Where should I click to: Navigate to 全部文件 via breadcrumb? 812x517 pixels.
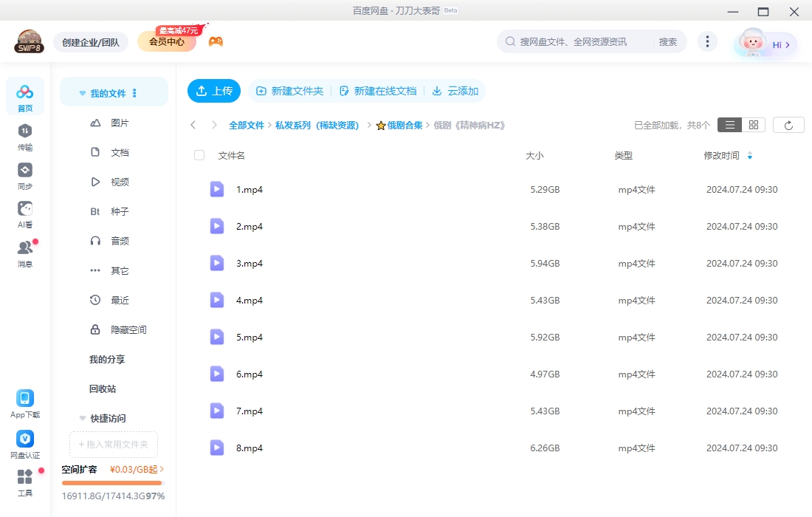[247, 125]
